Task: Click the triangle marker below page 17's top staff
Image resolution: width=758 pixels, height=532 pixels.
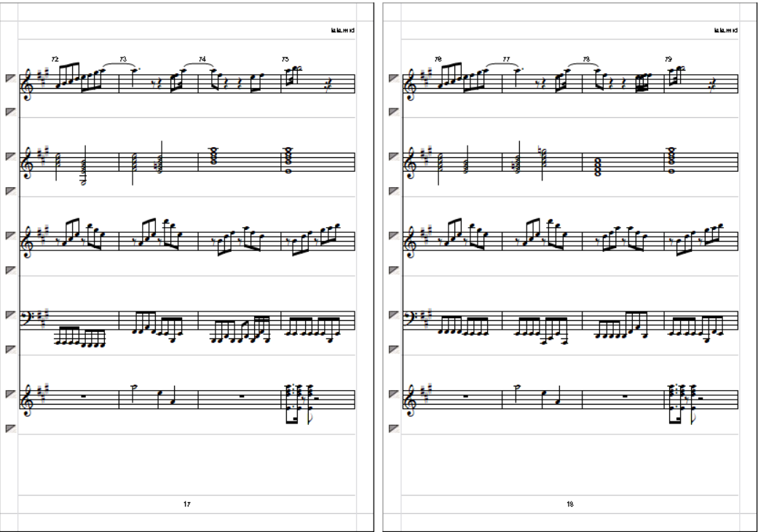Action: click(11, 111)
